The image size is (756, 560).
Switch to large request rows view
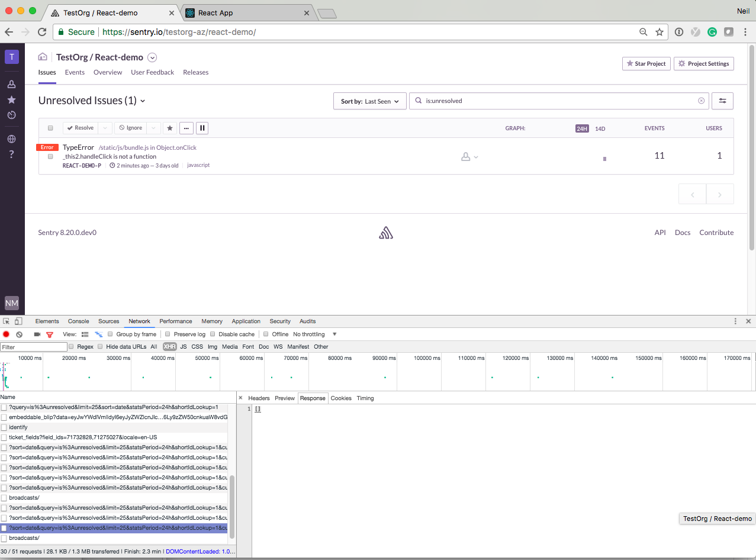point(85,334)
